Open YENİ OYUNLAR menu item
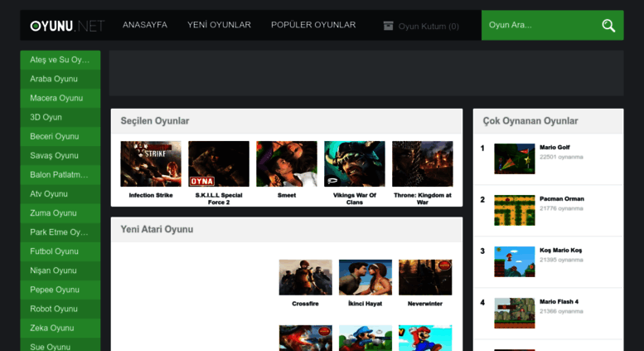Image resolution: width=644 pixels, height=351 pixels. (x=219, y=25)
